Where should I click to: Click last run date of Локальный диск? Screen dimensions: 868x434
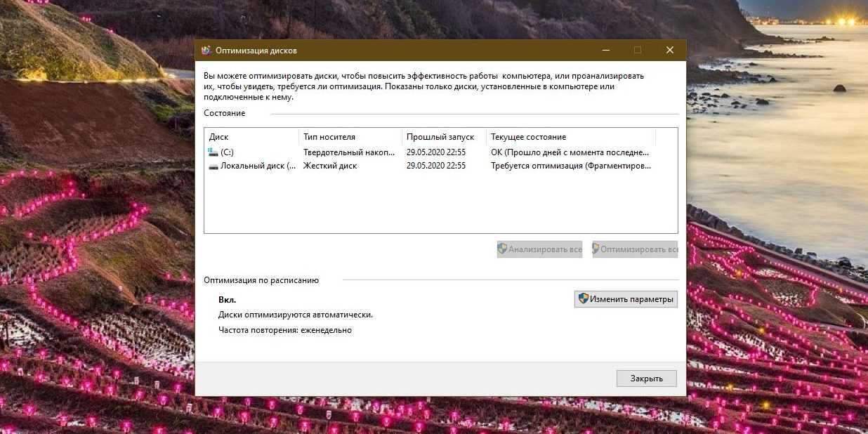436,166
